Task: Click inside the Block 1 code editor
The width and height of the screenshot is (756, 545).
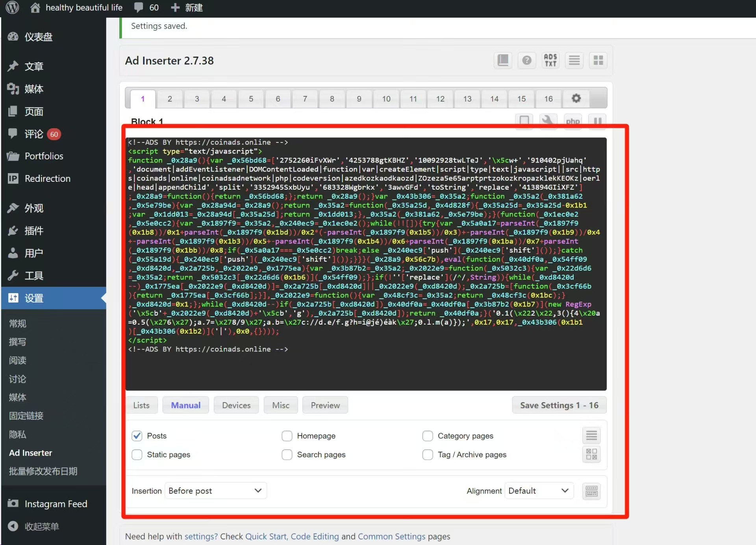Action: tap(366, 264)
